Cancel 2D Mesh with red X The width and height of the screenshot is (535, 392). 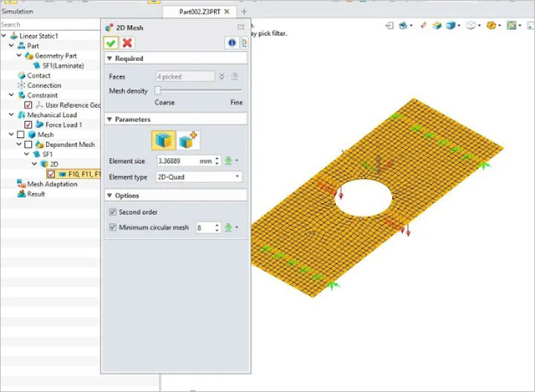point(127,43)
